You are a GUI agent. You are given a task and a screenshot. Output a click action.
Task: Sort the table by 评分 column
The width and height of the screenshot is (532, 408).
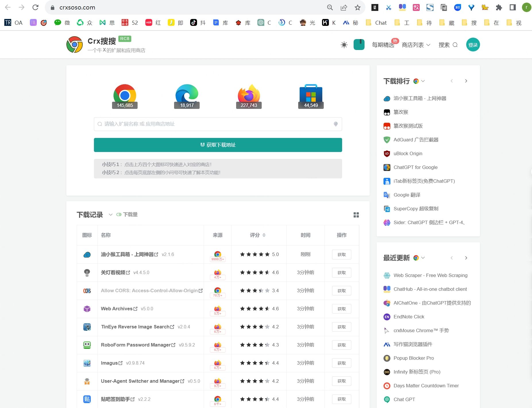(x=264, y=235)
